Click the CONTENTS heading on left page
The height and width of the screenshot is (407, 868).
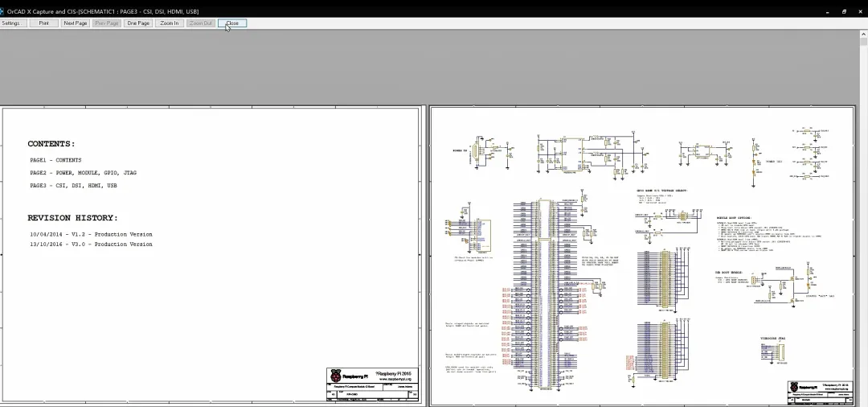tap(51, 144)
